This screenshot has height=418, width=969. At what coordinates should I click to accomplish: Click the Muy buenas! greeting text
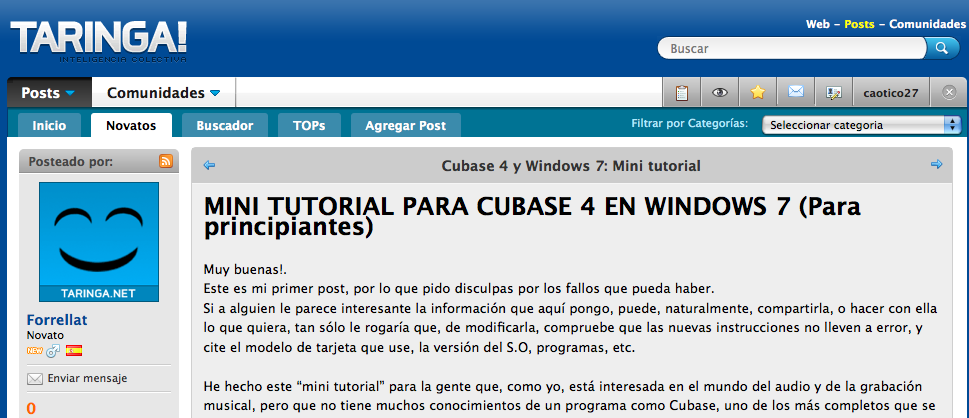[245, 270]
